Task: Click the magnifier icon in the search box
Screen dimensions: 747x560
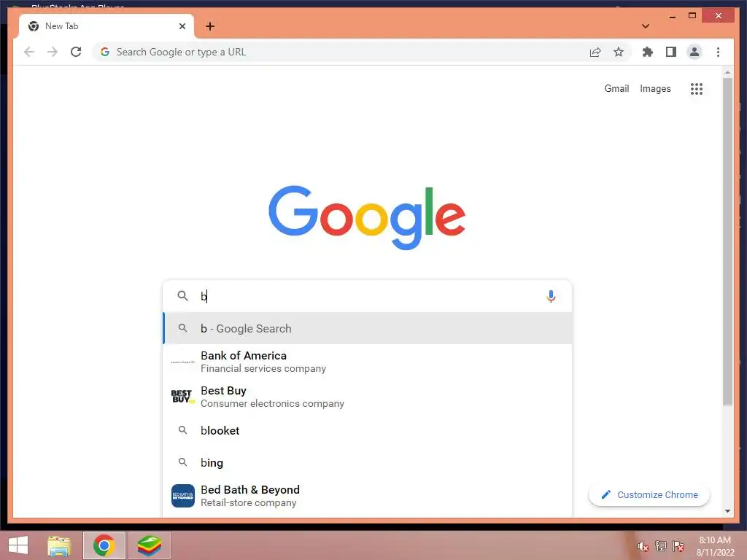Action: tap(182, 296)
